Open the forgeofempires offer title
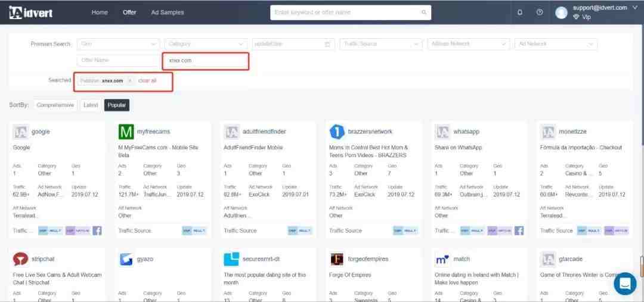The image size is (644, 302). (x=368, y=259)
